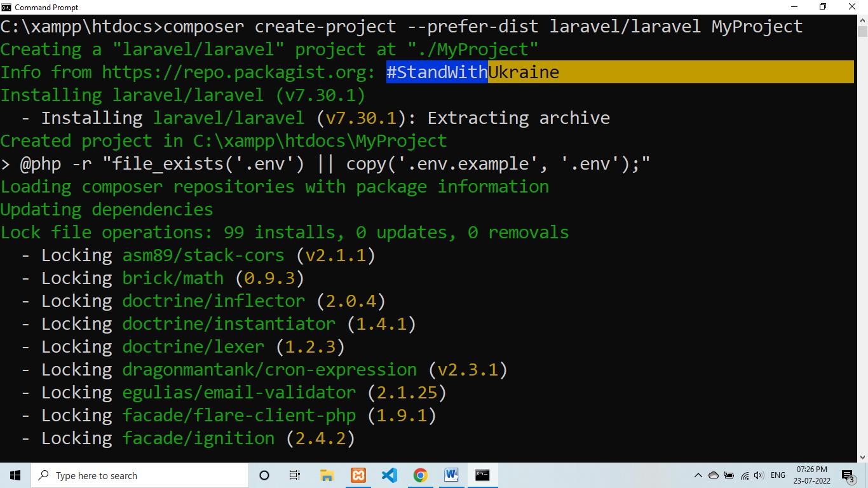Click version (2.4.2) text
868x488 pixels.
click(320, 438)
